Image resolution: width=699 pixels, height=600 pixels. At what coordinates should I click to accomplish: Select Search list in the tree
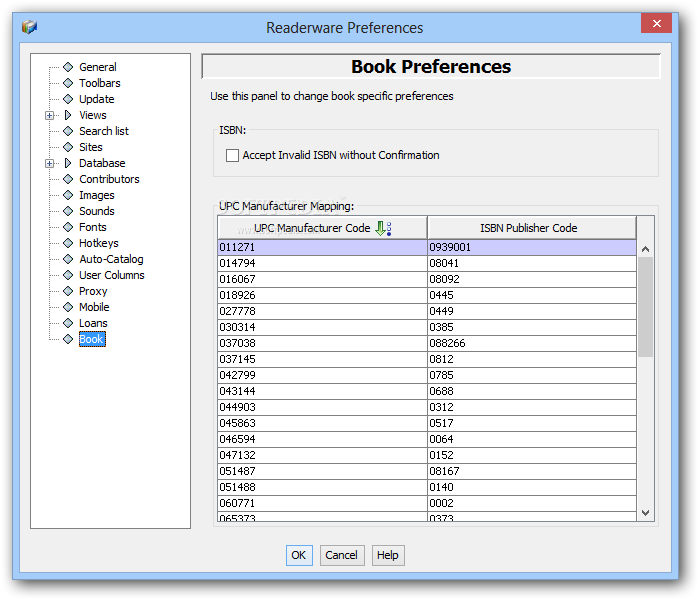pyautogui.click(x=104, y=131)
